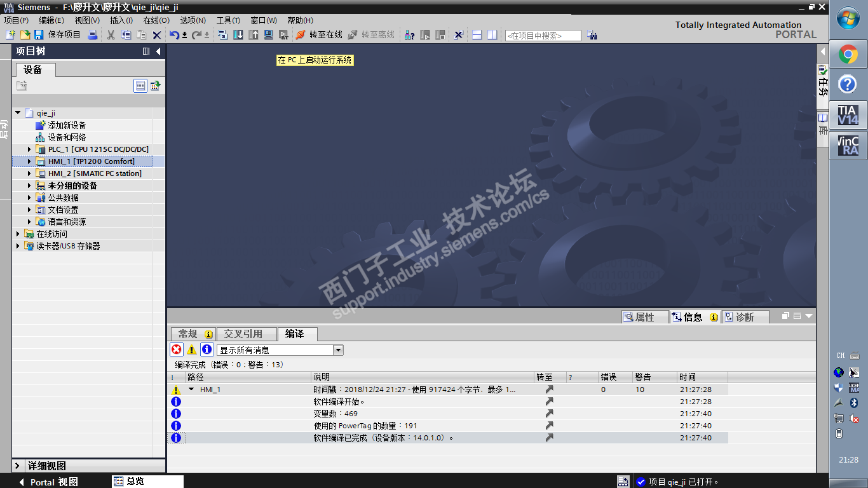Click the start CPU icon
Image resolution: width=868 pixels, height=488 pixels.
pyautogui.click(x=425, y=35)
